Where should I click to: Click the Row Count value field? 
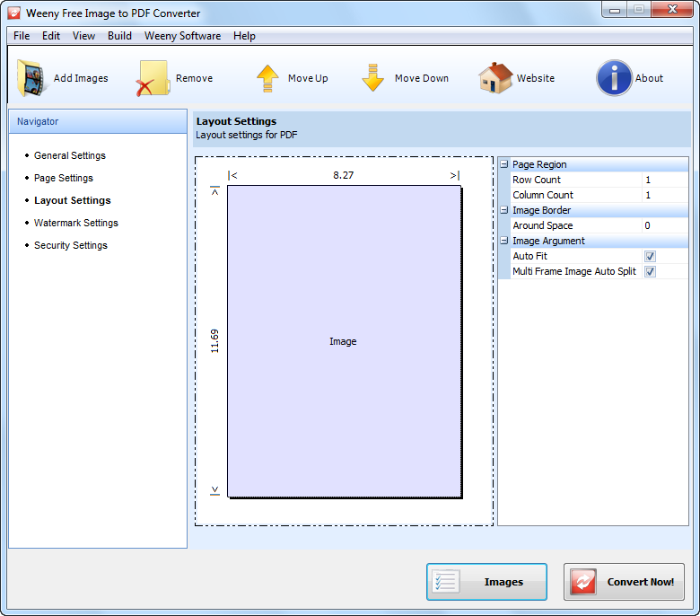(x=664, y=180)
